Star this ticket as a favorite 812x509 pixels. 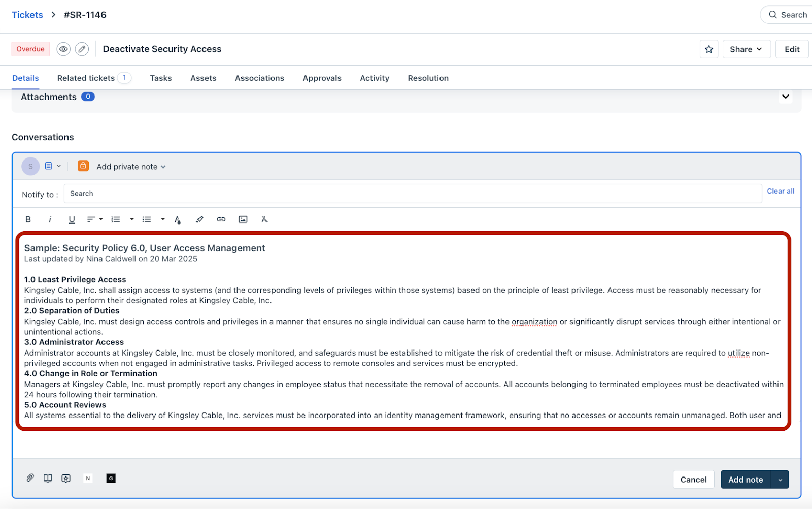coord(709,49)
